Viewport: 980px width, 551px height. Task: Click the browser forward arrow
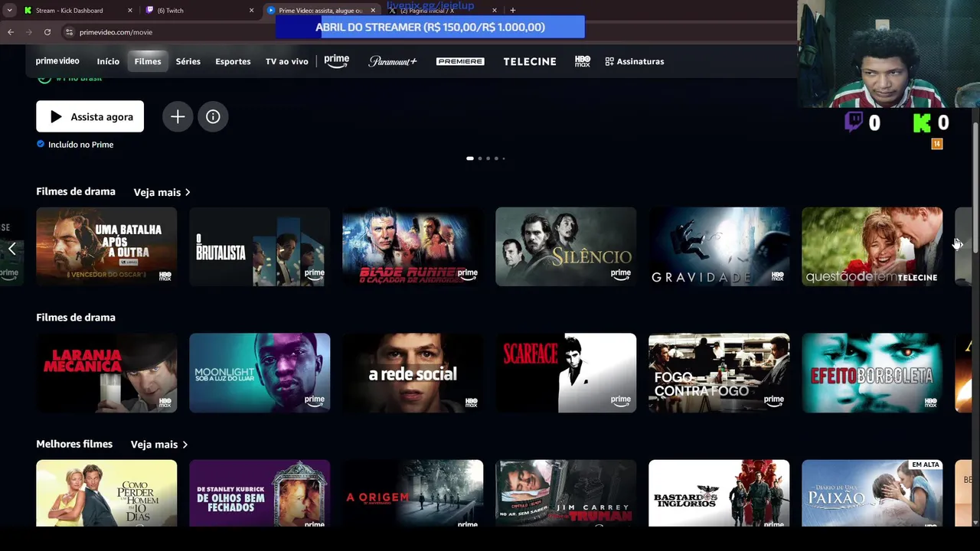pyautogui.click(x=29, y=32)
